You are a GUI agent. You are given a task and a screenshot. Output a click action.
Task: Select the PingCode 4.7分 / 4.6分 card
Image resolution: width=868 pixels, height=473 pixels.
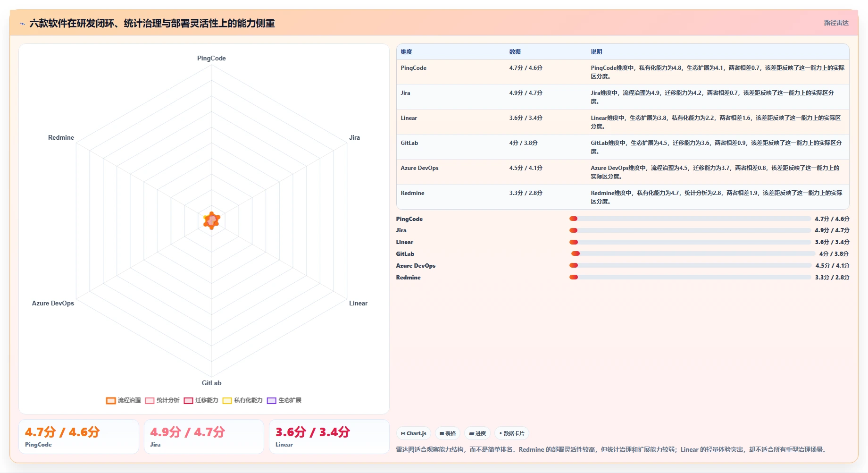pos(79,437)
